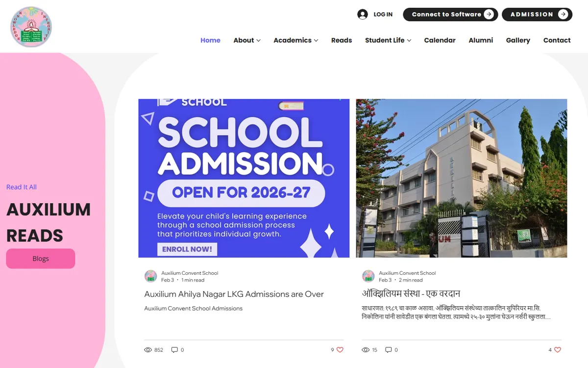This screenshot has height=368, width=588.
Task: Open the Calendar page
Action: (x=440, y=40)
